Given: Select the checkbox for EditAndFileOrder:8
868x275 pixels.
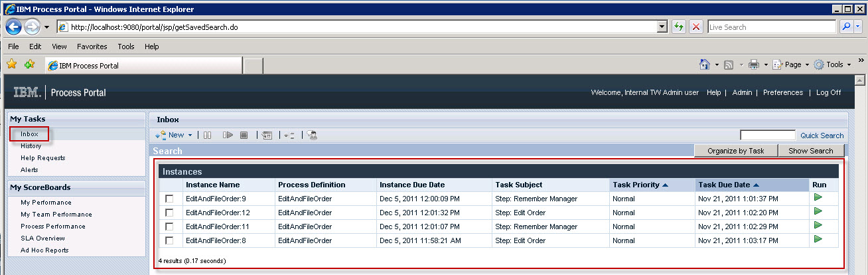Looking at the screenshot, I should [169, 240].
